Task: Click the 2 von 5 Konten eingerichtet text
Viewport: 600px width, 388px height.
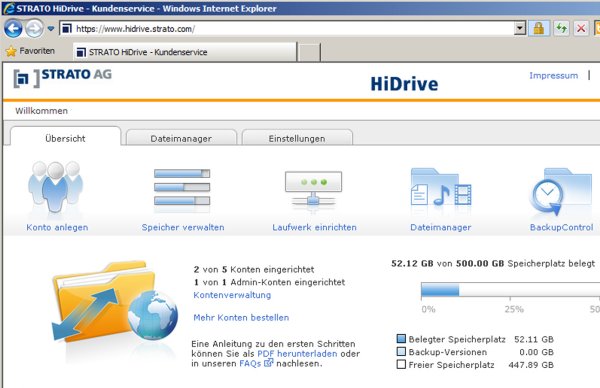Action: point(254,269)
